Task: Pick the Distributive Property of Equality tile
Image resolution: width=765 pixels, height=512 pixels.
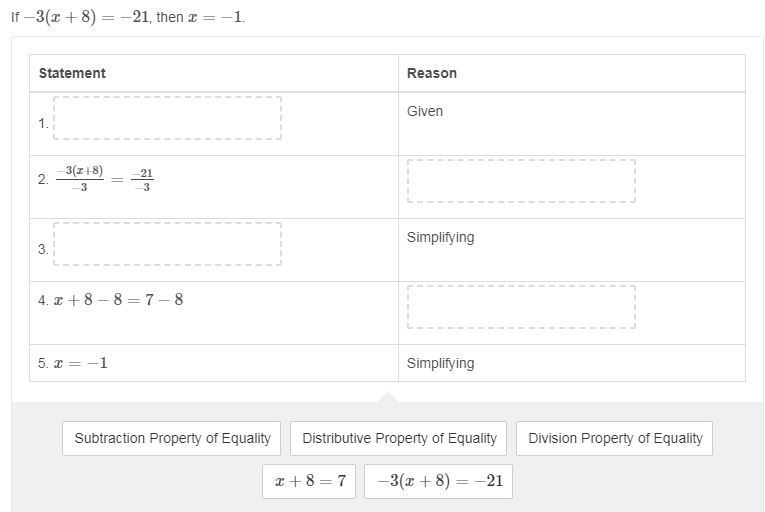Action: 399,438
